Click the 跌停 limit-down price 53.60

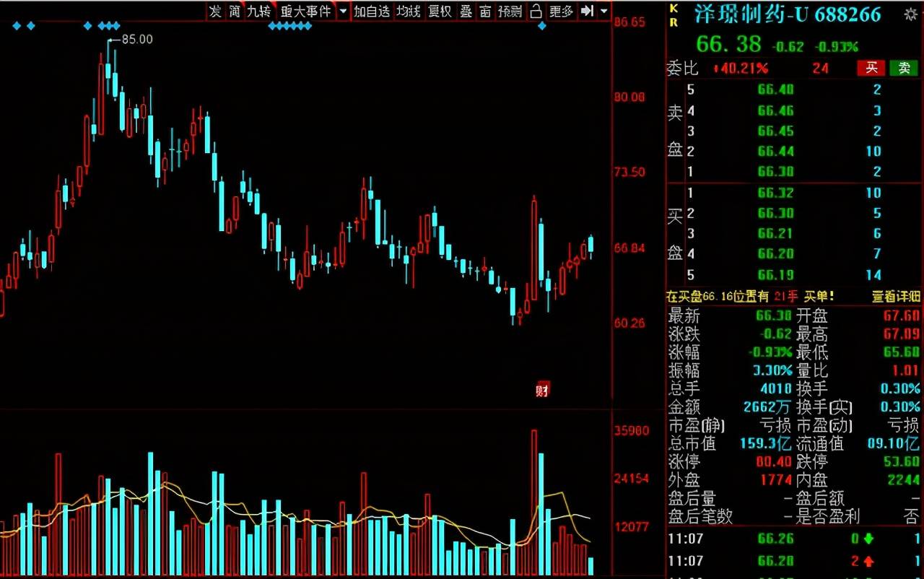point(900,461)
